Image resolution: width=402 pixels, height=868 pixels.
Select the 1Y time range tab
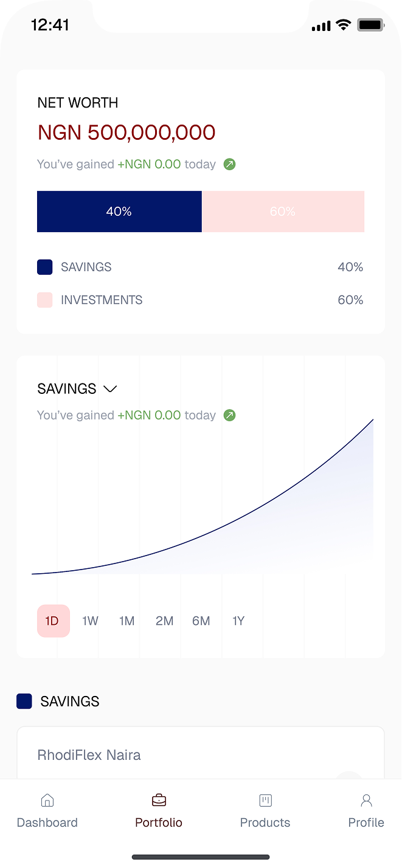238,621
